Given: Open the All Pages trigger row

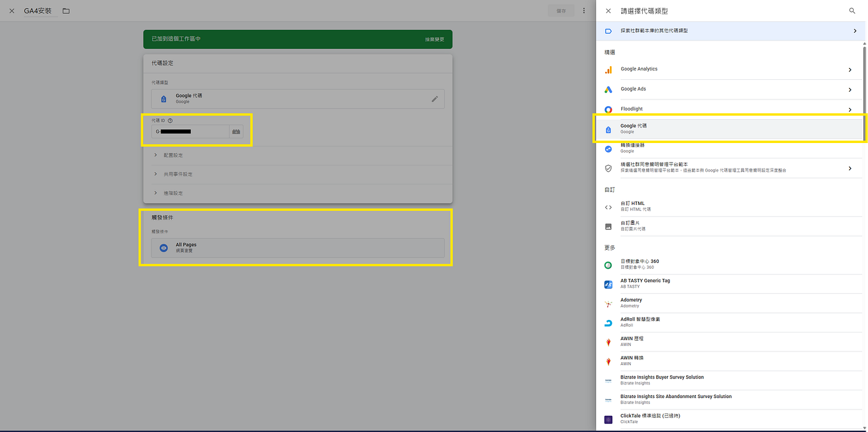Looking at the screenshot, I should pyautogui.click(x=297, y=248).
